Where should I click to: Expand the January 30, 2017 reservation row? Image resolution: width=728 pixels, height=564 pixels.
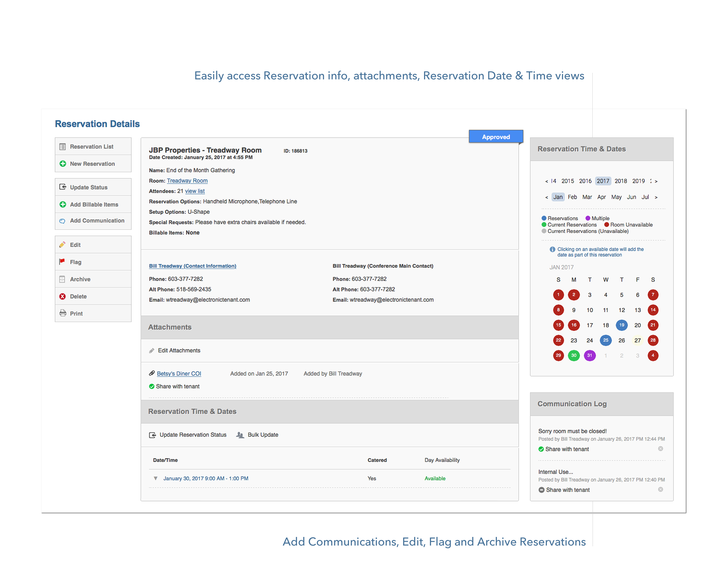tap(155, 479)
